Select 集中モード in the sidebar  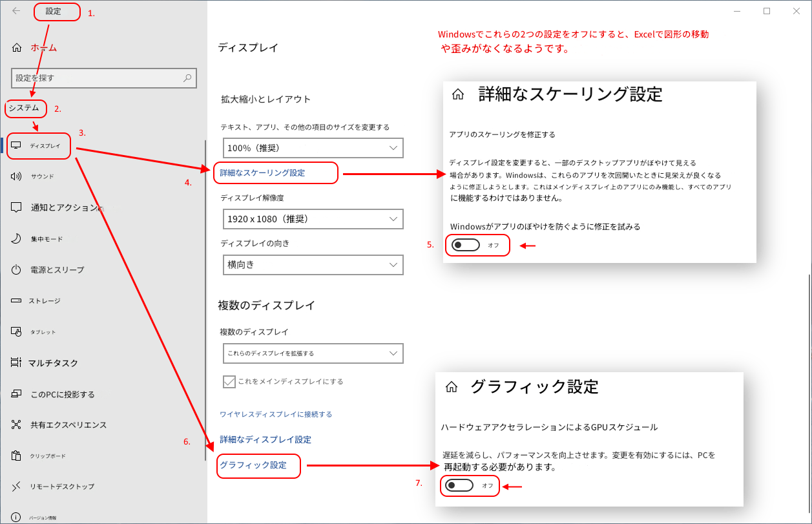47,238
